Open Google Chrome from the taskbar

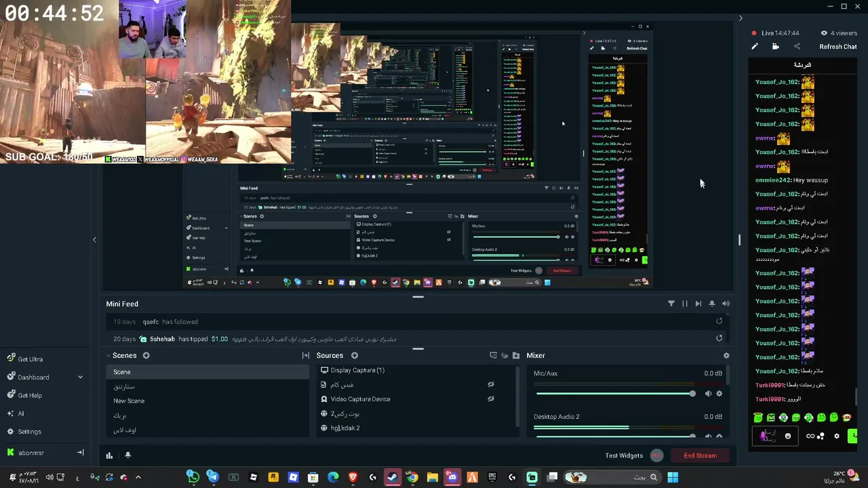coord(412,477)
